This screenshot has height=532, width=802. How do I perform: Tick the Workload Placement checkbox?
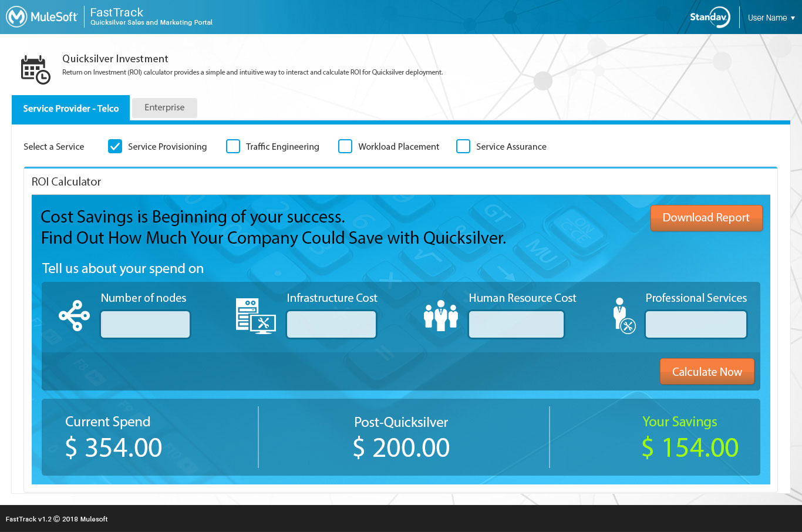pyautogui.click(x=345, y=146)
